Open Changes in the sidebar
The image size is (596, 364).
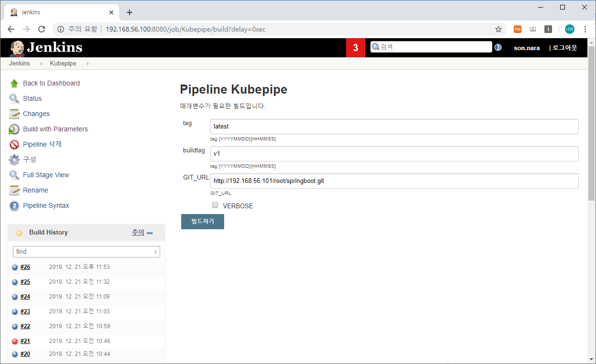click(36, 114)
